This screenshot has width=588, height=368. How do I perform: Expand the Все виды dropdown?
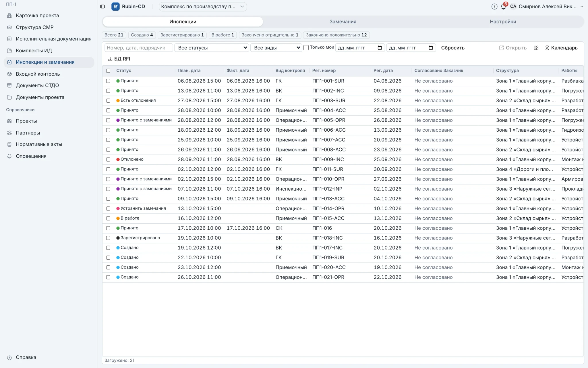276,48
